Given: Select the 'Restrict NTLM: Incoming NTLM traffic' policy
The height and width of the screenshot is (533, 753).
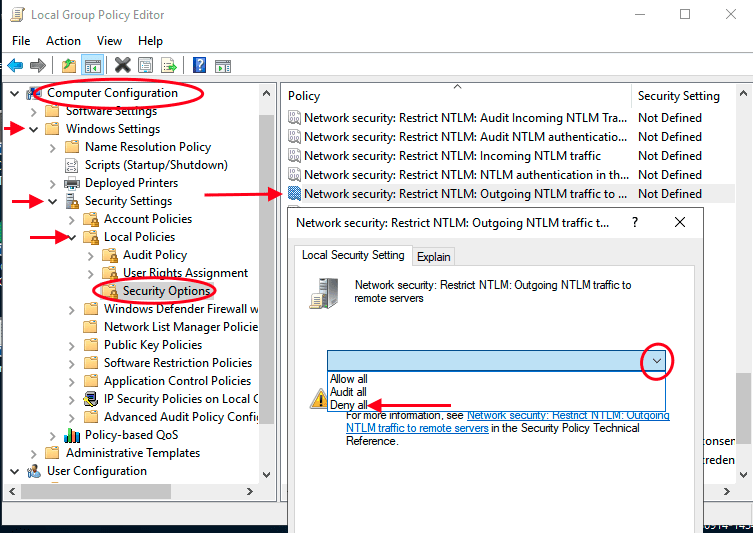Looking at the screenshot, I should pyautogui.click(x=452, y=156).
